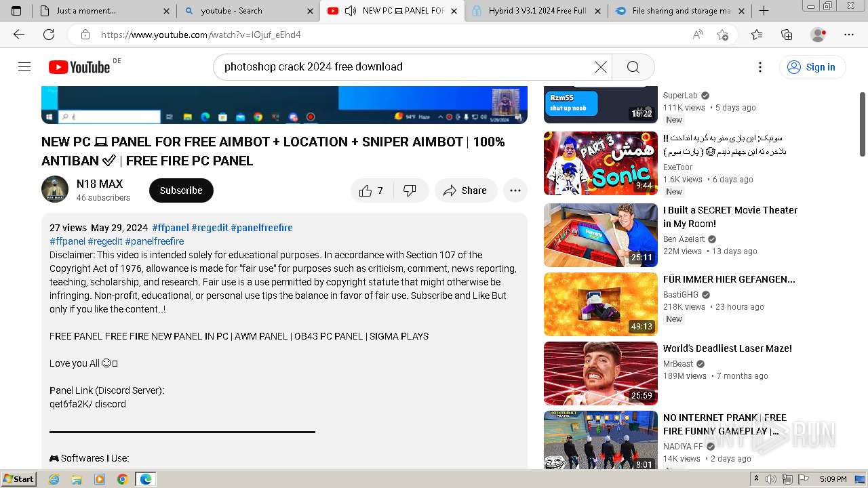Image resolution: width=868 pixels, height=488 pixels.
Task: Show hidden system tray icons
Action: click(757, 479)
